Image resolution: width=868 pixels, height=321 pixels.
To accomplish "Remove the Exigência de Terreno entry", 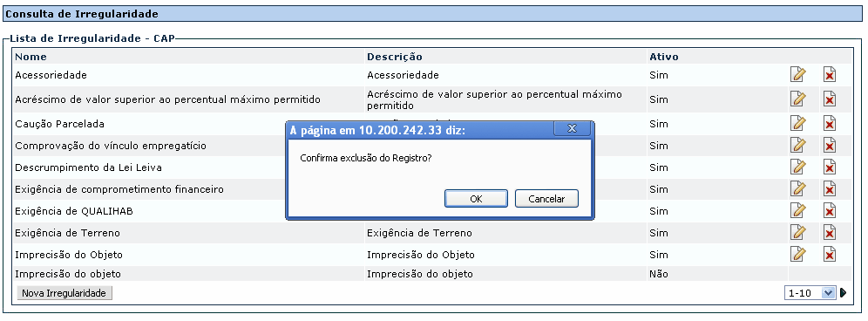I will [830, 232].
